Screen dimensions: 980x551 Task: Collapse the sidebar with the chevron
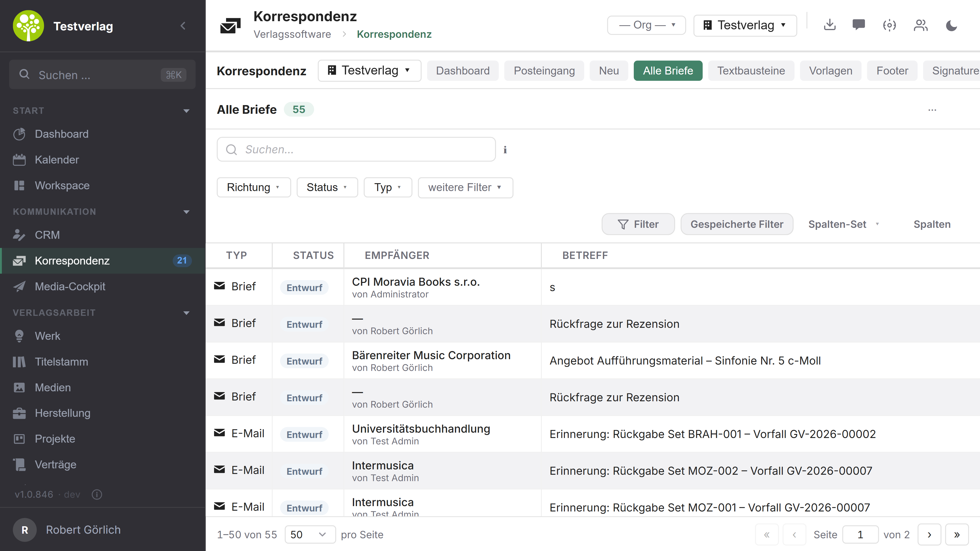pyautogui.click(x=183, y=26)
